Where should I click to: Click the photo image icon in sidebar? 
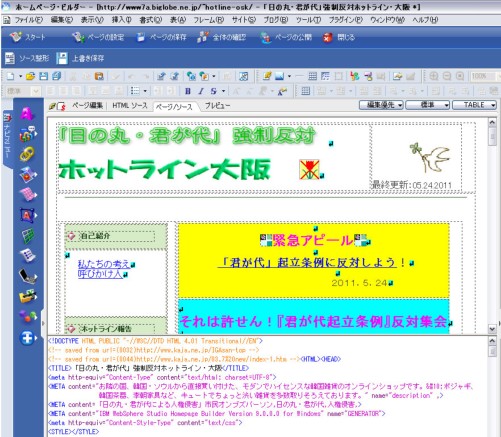[28, 174]
